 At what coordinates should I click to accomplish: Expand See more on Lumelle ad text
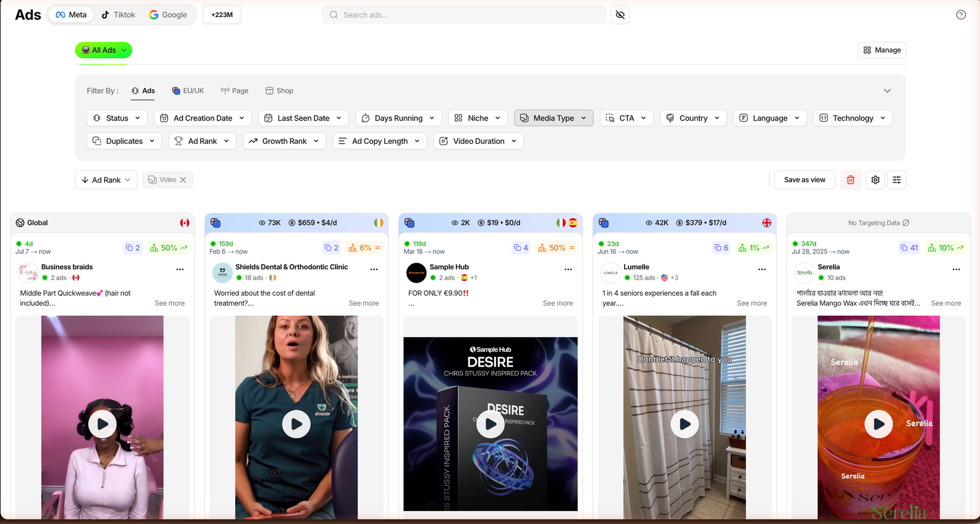pos(752,303)
